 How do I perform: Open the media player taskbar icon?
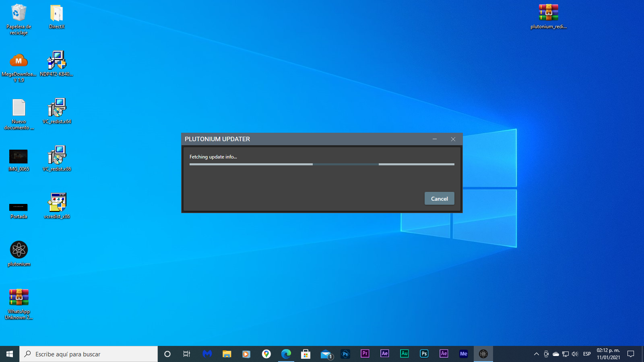click(x=246, y=354)
